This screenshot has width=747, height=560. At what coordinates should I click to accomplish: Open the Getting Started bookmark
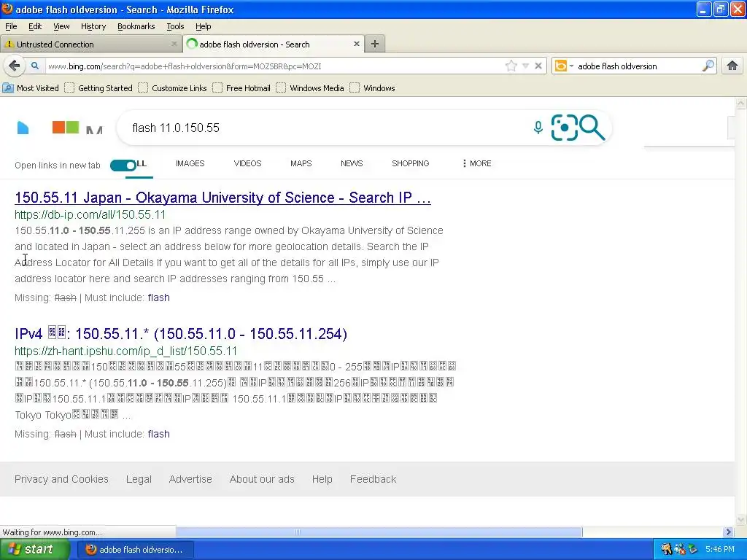pos(98,88)
